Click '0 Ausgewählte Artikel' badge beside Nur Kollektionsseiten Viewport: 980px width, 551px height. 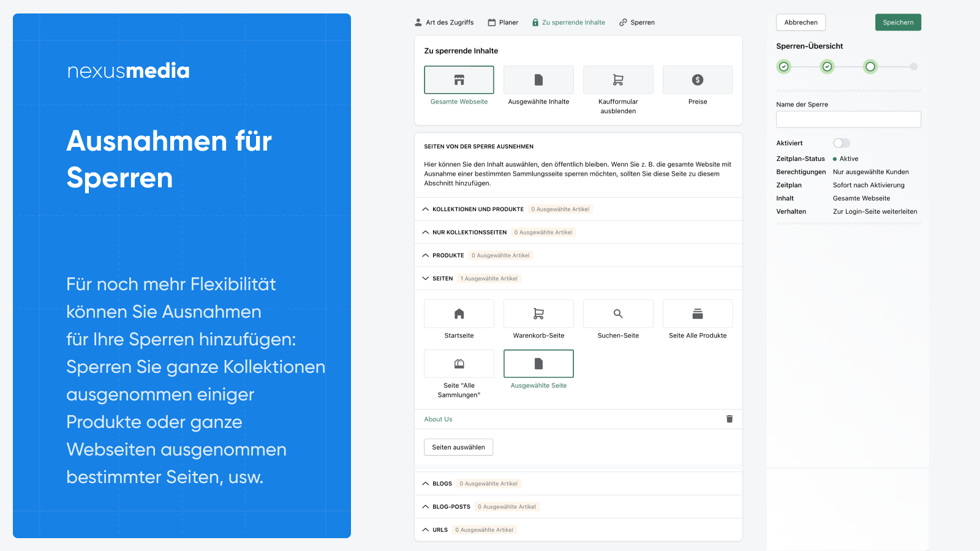click(543, 232)
